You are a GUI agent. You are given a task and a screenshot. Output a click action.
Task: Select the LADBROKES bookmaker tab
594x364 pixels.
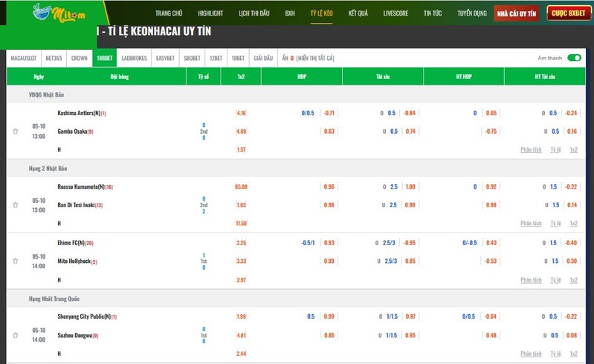tap(134, 58)
